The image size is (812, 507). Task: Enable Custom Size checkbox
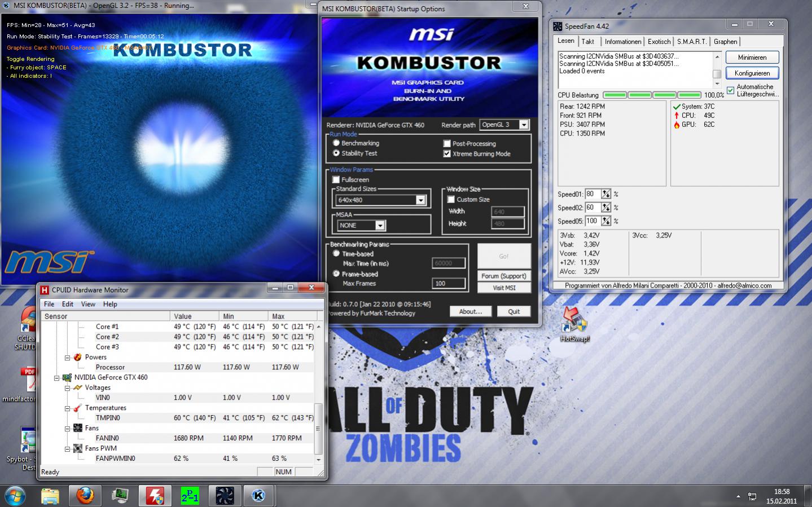[451, 199]
